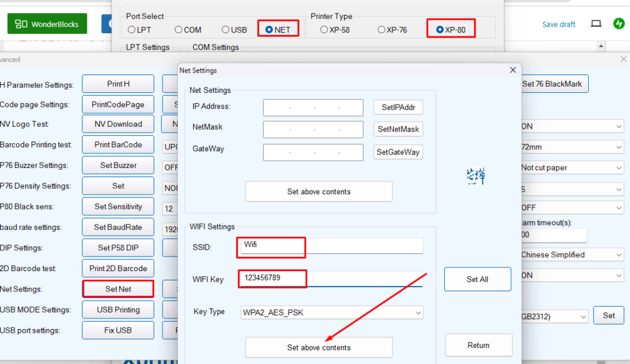Image resolution: width=630 pixels, height=364 pixels.
Task: Click the laptop icon beside Save draft
Action: [x=596, y=24]
